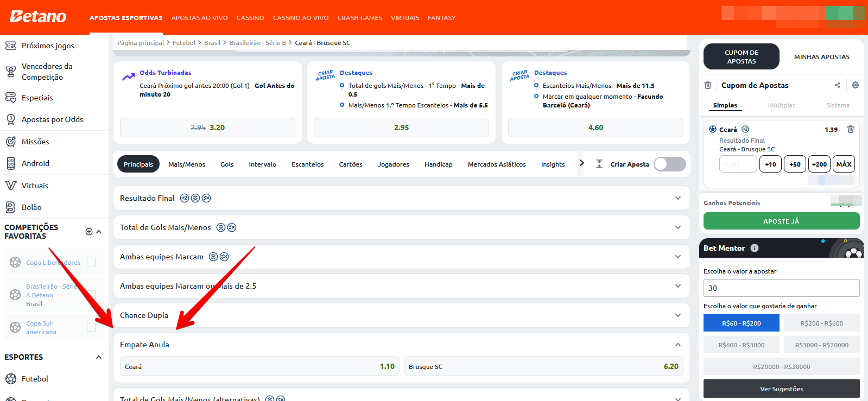The image size is (868, 401).
Task: Switch to the Mais/Menos tab
Action: coord(187,164)
